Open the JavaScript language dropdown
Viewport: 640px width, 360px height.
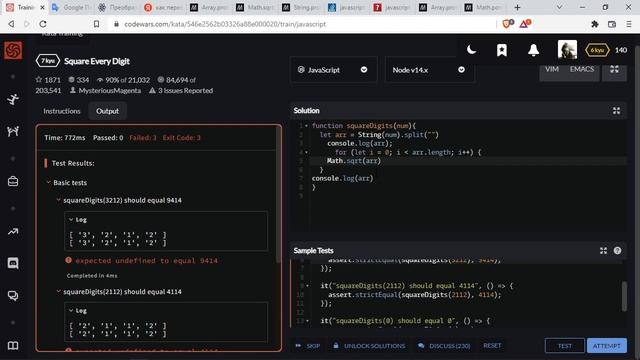click(333, 70)
